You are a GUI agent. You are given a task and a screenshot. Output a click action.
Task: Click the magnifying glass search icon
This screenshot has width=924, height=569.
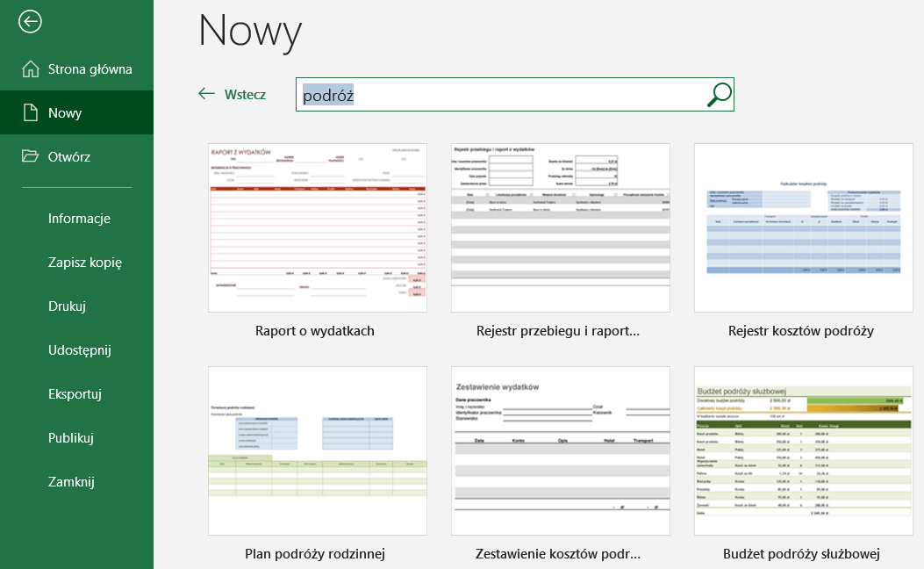[x=719, y=95]
